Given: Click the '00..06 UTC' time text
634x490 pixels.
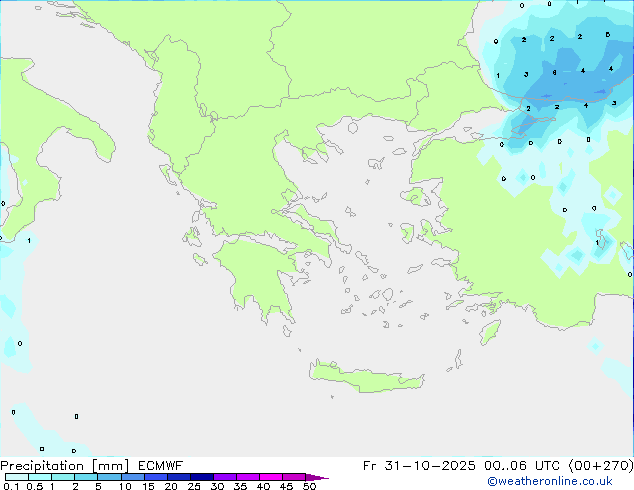Looking at the screenshot, I should click(x=522, y=466).
